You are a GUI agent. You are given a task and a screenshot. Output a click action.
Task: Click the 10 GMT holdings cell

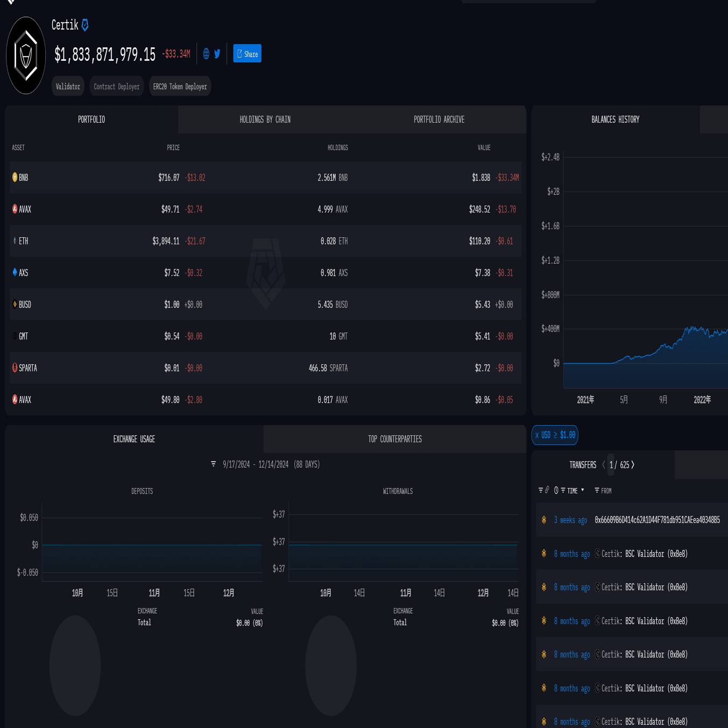(338, 336)
